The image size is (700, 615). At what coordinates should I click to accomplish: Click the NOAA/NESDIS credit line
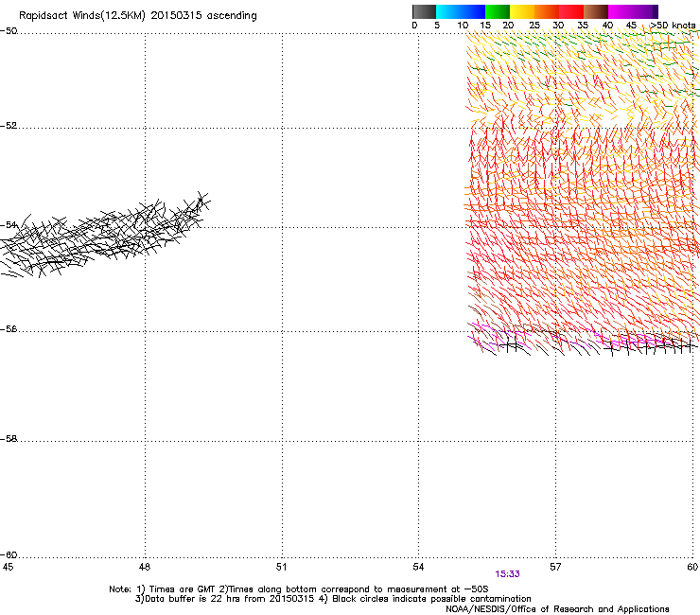(557, 609)
